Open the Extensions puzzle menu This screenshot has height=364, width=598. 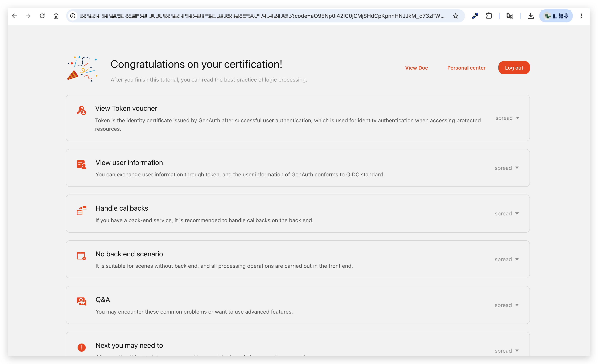pyautogui.click(x=489, y=16)
